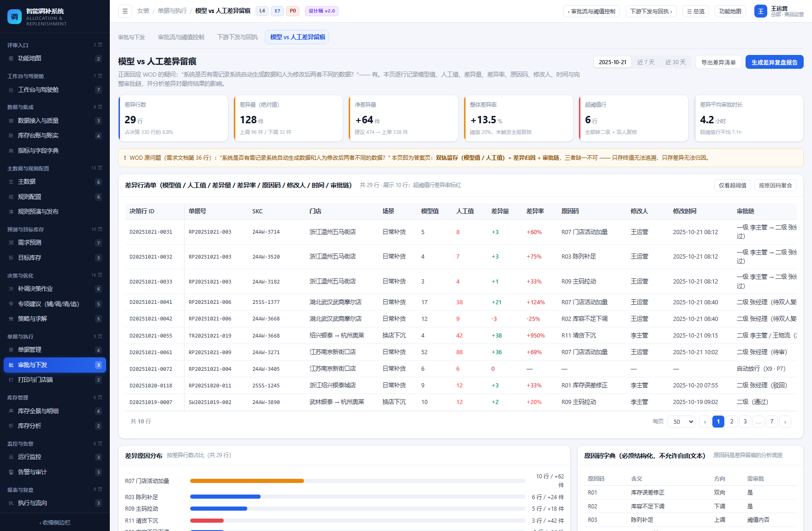Click the icon beside 库存全景与明细
The image size is (812, 531).
pyautogui.click(x=11, y=411)
